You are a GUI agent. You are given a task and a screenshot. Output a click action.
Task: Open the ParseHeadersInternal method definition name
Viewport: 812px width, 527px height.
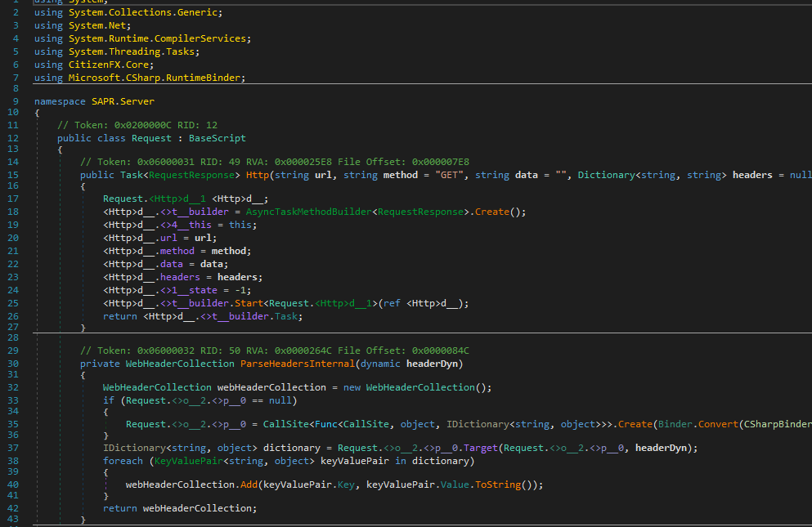click(x=298, y=363)
